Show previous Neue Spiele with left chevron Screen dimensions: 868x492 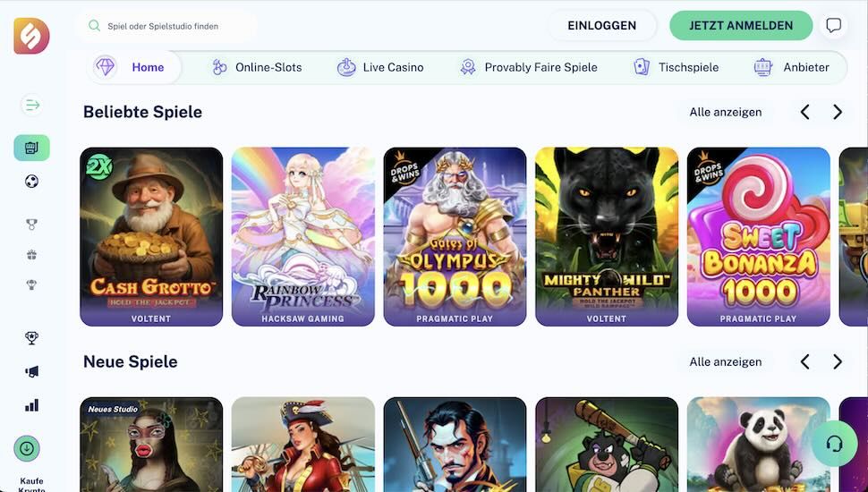coord(804,361)
